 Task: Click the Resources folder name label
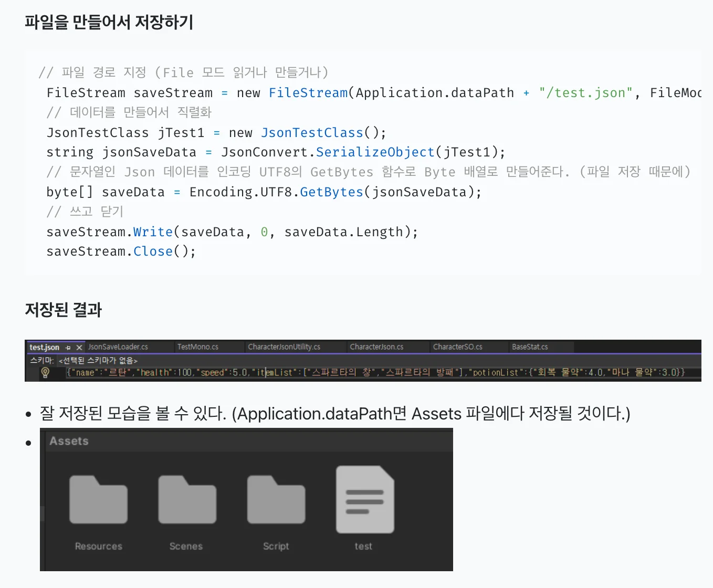(x=98, y=546)
